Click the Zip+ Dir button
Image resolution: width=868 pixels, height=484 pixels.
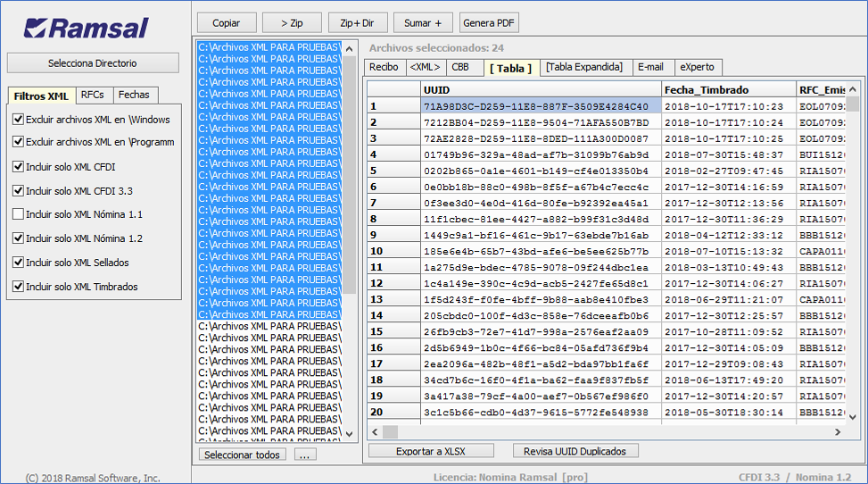coord(358,22)
